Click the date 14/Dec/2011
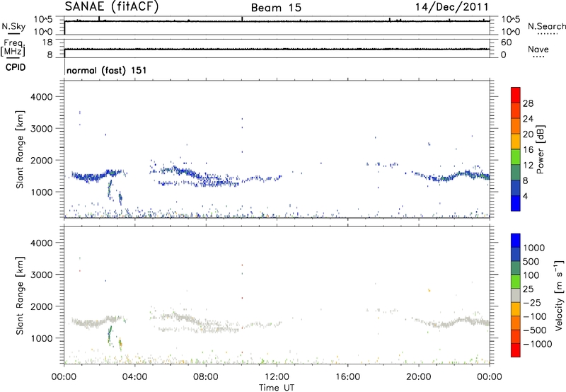Image resolution: width=566 pixels, height=392 pixels. (x=452, y=6)
